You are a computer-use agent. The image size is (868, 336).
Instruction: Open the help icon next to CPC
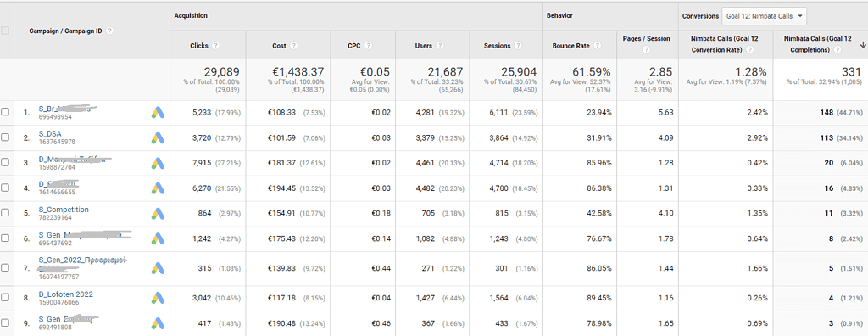coord(368,46)
